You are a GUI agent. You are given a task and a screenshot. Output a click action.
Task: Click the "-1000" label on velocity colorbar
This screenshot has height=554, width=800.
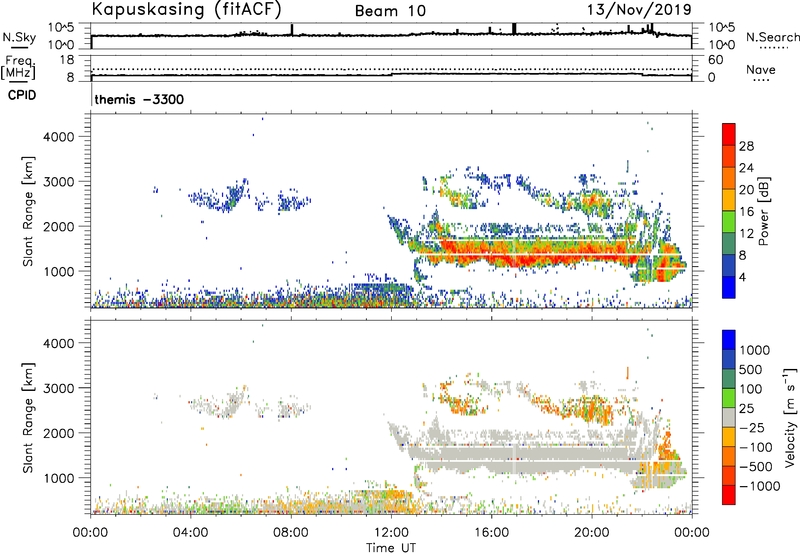(x=760, y=486)
